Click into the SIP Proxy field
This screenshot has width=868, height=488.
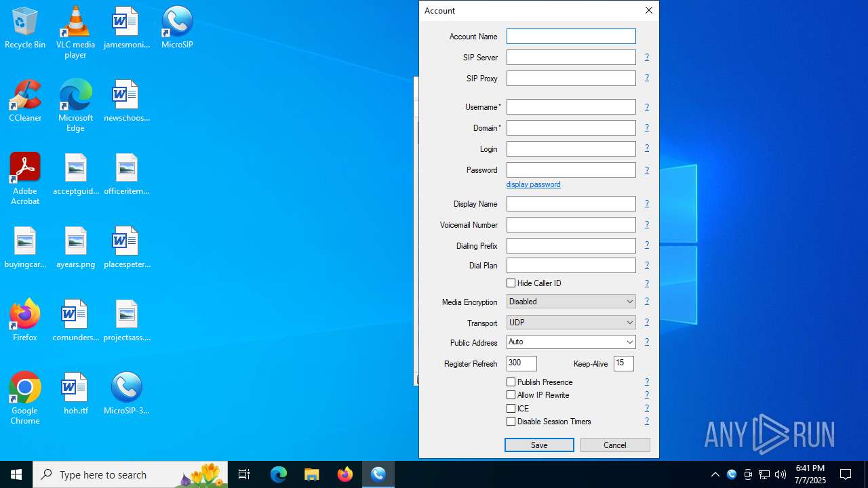(x=571, y=79)
